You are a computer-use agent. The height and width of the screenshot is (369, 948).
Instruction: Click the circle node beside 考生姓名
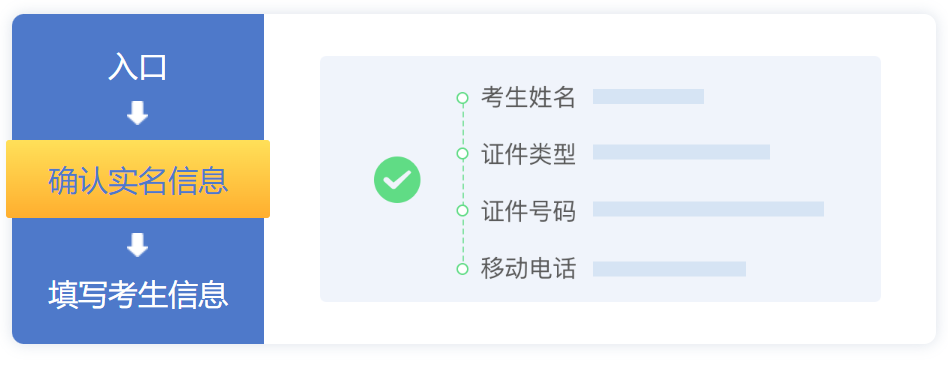click(x=463, y=97)
